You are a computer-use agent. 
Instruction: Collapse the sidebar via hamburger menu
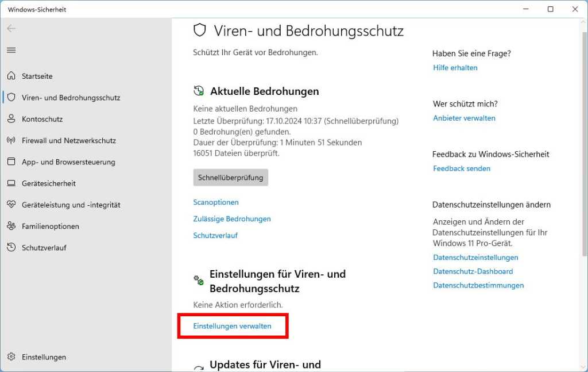[11, 50]
